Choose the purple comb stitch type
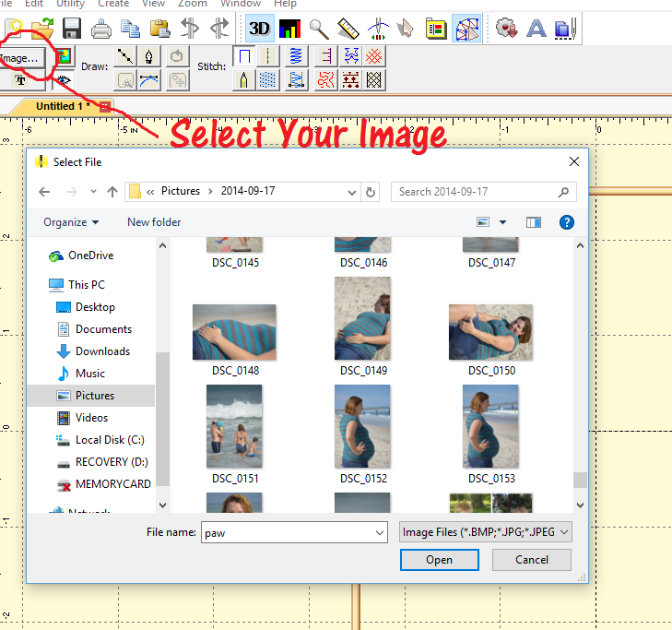This screenshot has width=672, height=630. click(x=325, y=56)
